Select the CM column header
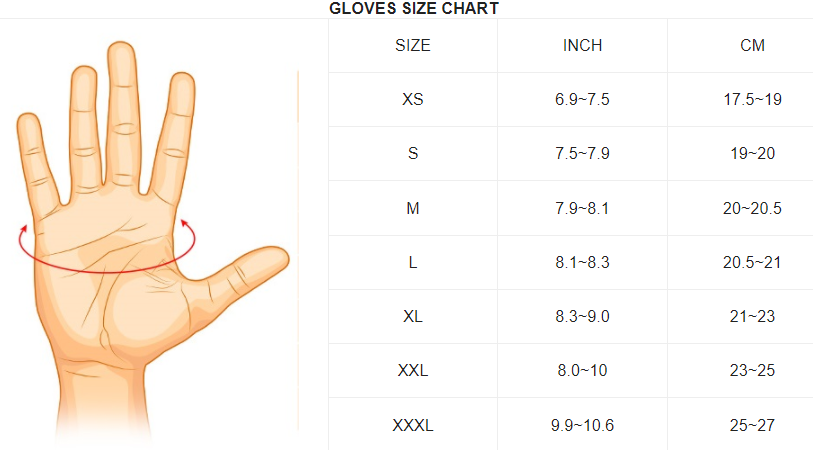 [752, 46]
